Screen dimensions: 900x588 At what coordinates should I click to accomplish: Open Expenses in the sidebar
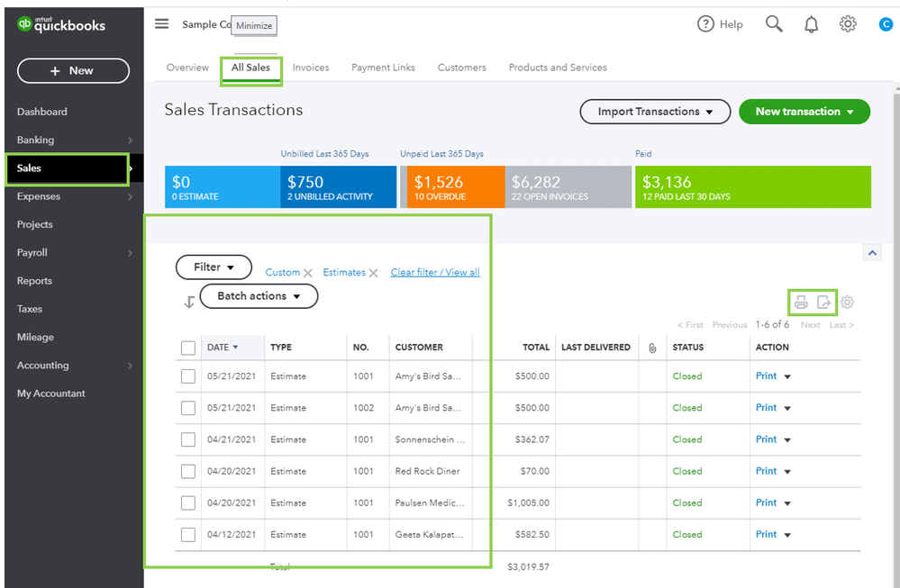tap(39, 196)
